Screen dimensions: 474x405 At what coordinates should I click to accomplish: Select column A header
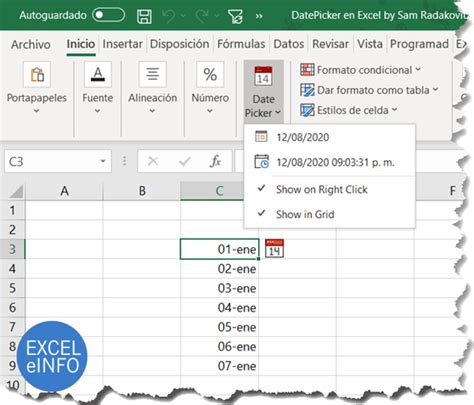[64, 191]
